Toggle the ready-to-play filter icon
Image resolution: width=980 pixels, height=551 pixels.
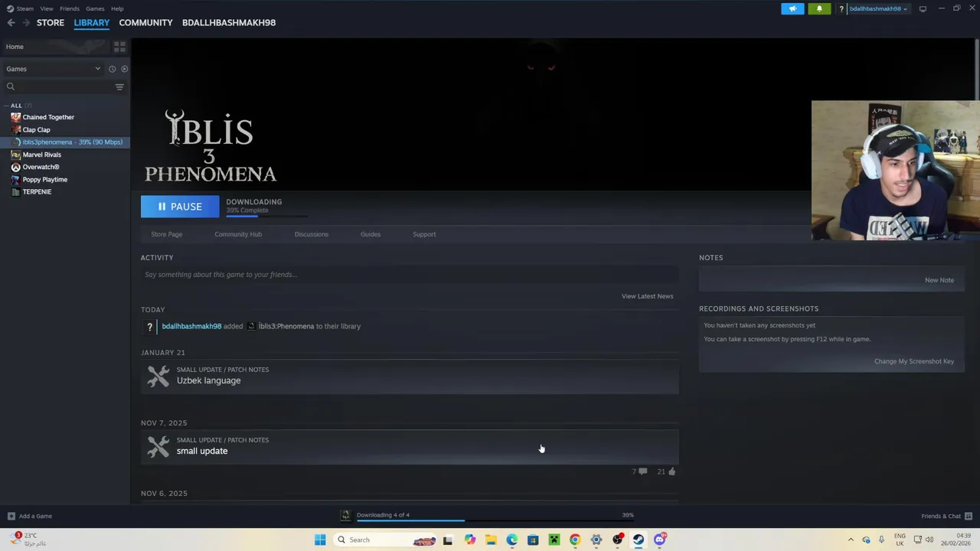(x=124, y=69)
